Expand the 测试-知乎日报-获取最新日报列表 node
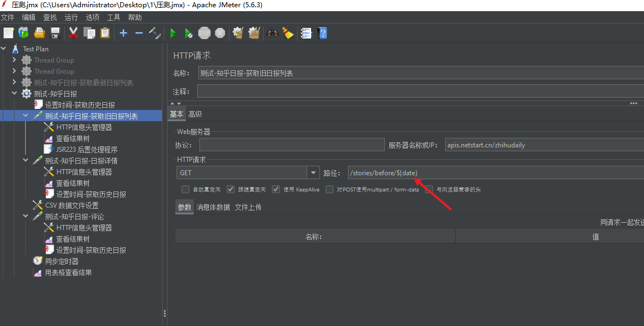This screenshot has width=644, height=326. 15,82
